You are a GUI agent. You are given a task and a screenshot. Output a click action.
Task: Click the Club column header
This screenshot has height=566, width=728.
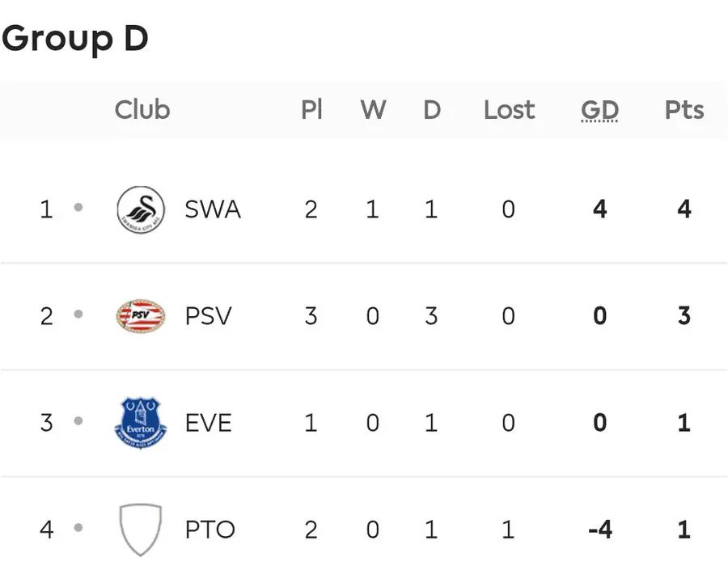[x=142, y=110]
